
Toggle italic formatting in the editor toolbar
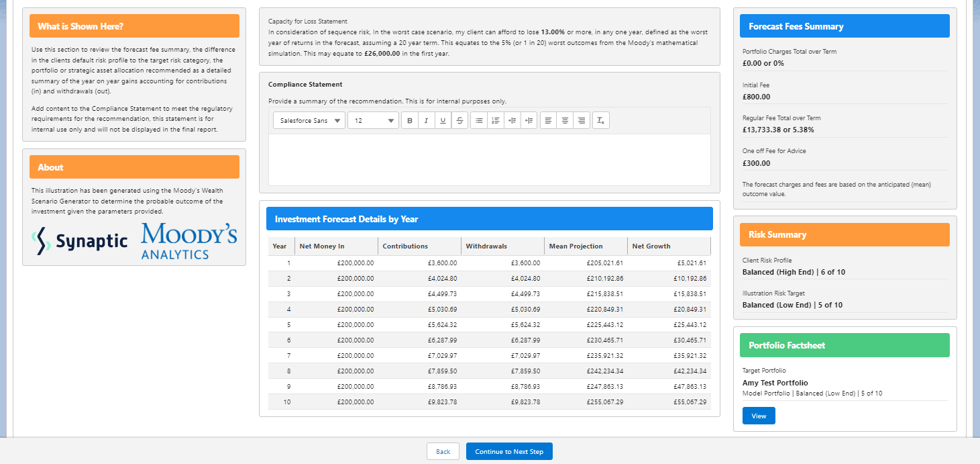(426, 121)
